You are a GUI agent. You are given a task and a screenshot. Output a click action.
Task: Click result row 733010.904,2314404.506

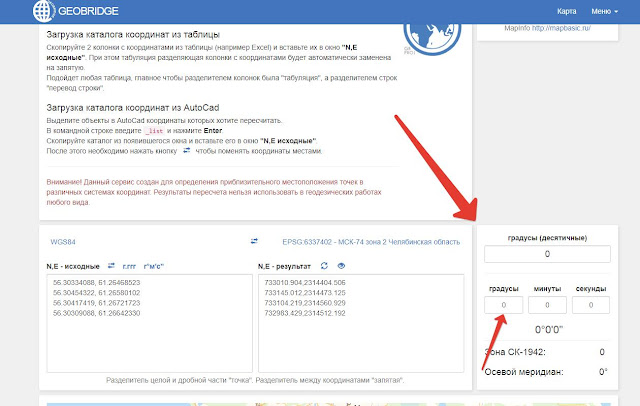[305, 282]
